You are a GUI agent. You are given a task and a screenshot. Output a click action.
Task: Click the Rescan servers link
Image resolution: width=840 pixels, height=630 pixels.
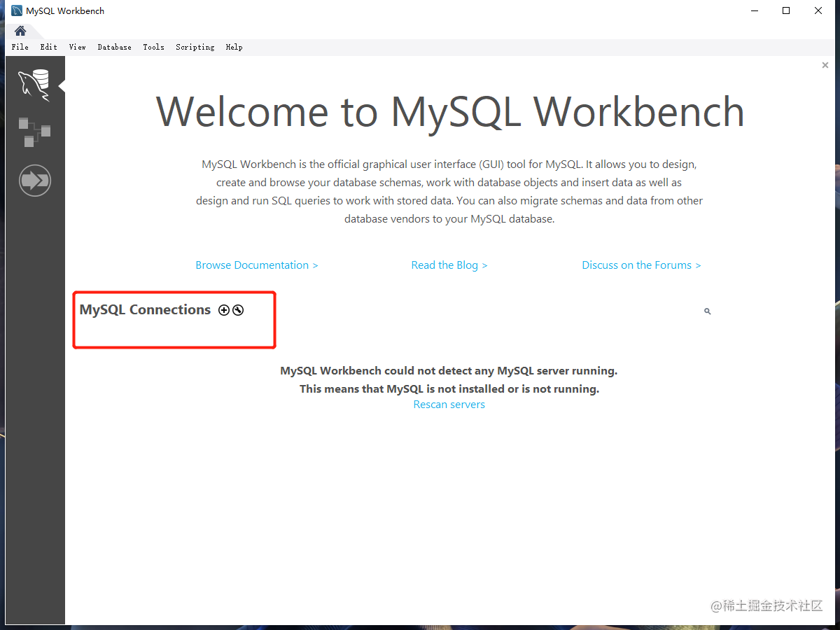coord(449,405)
